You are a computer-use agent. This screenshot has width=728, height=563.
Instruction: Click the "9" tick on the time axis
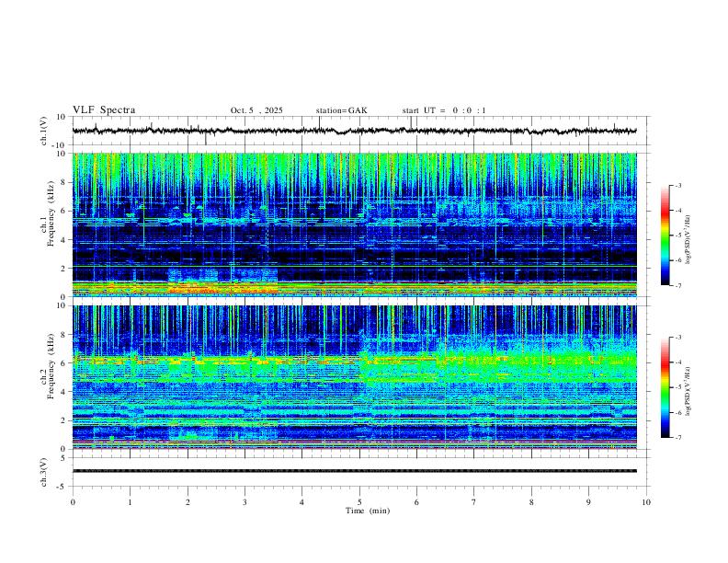click(588, 502)
